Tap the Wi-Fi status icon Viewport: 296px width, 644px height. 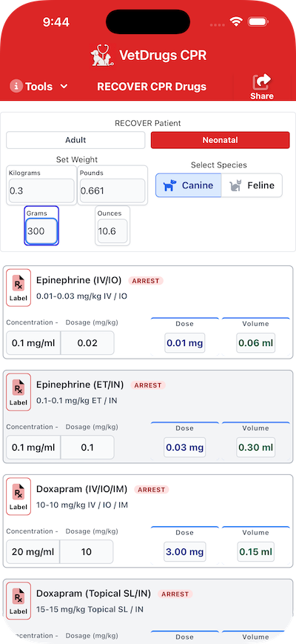coord(236,21)
